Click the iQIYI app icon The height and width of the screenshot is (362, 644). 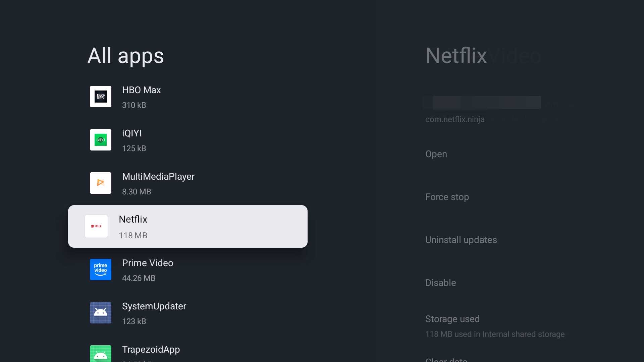[101, 140]
